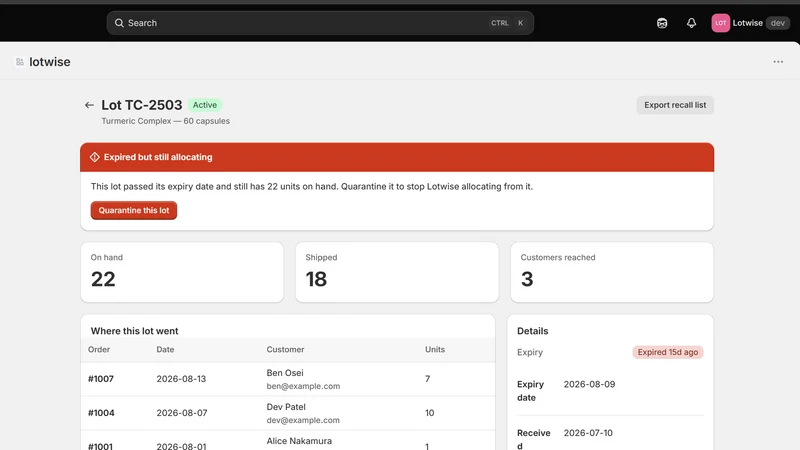Click customer name Ben Osei
The image size is (800, 450).
point(285,373)
